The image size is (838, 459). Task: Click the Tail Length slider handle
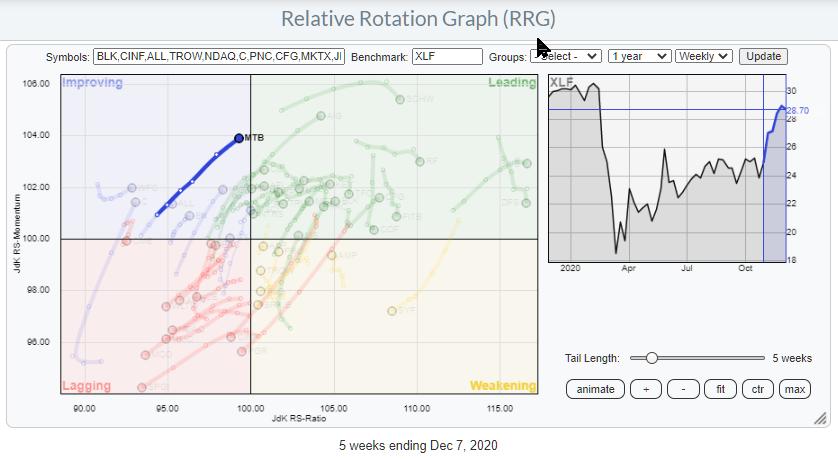pos(651,358)
